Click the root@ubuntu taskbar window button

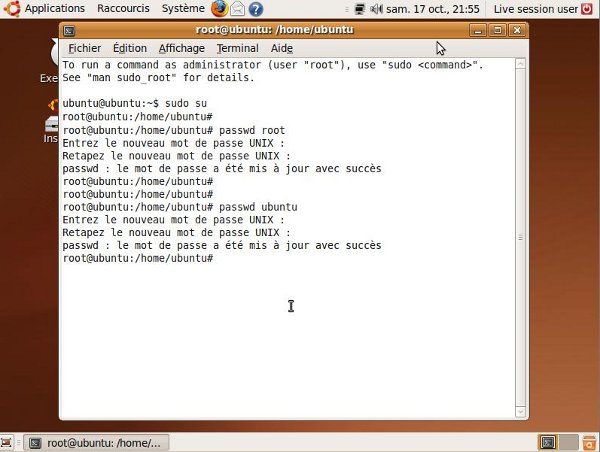click(x=96, y=442)
